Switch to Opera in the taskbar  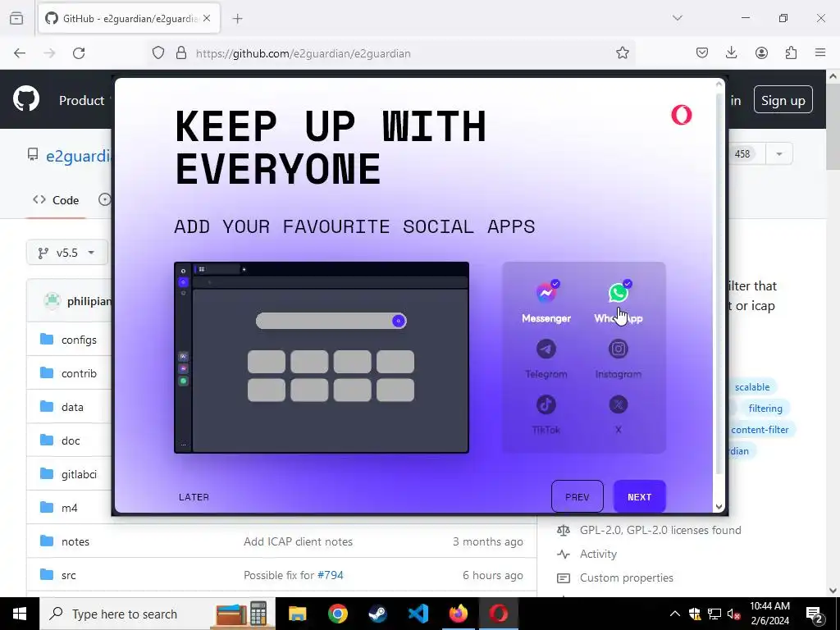coord(498,614)
